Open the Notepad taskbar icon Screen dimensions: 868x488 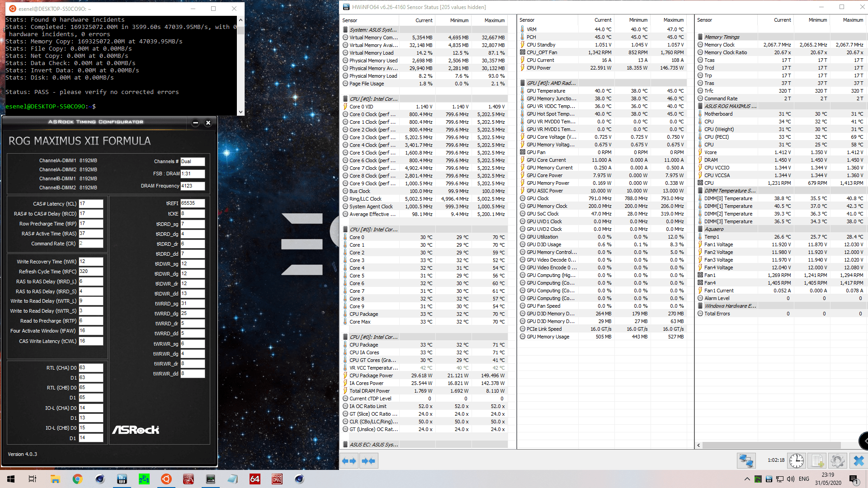click(x=233, y=479)
